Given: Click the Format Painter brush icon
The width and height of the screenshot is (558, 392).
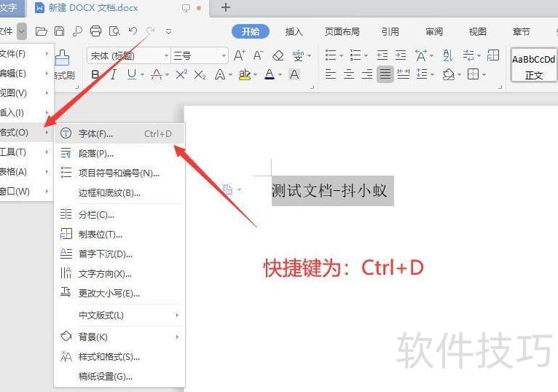Looking at the screenshot, I should coord(62,58).
